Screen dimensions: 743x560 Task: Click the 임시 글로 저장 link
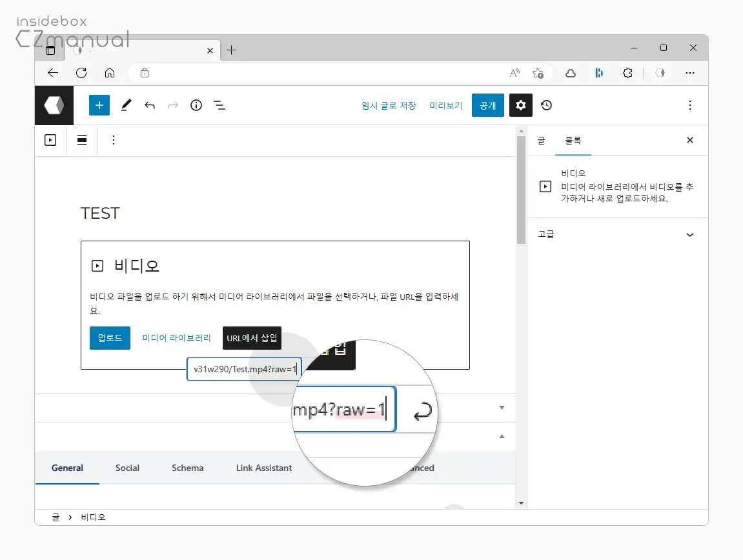389,105
